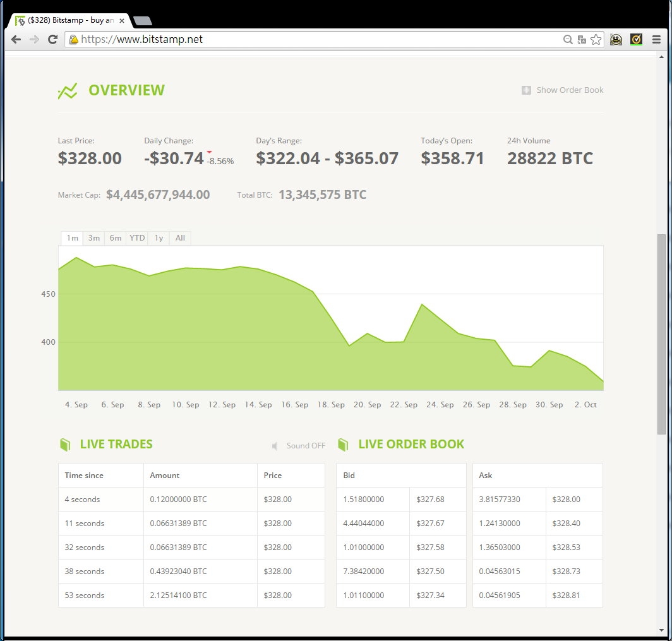
Task: Click trade amount 2.12514100 BTC
Action: coord(178,595)
